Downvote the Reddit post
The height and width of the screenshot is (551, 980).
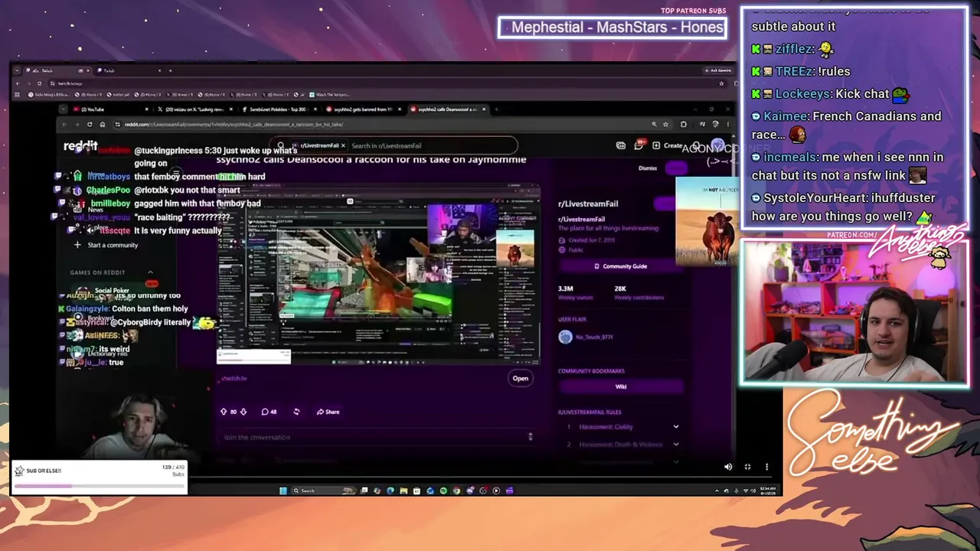(243, 412)
